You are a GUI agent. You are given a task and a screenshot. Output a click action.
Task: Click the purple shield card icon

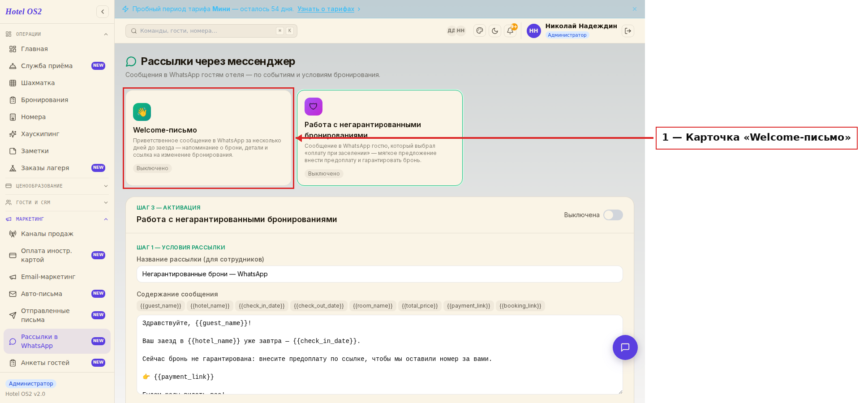point(314,107)
